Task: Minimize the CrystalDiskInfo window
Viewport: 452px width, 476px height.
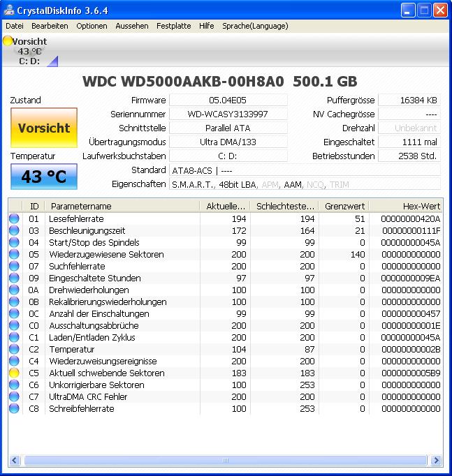Action: [x=408, y=10]
